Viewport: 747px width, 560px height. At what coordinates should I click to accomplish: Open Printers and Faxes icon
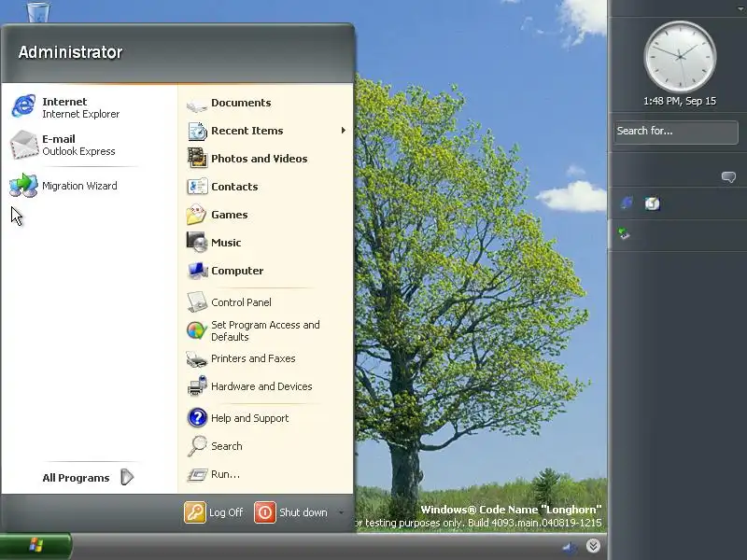click(197, 358)
